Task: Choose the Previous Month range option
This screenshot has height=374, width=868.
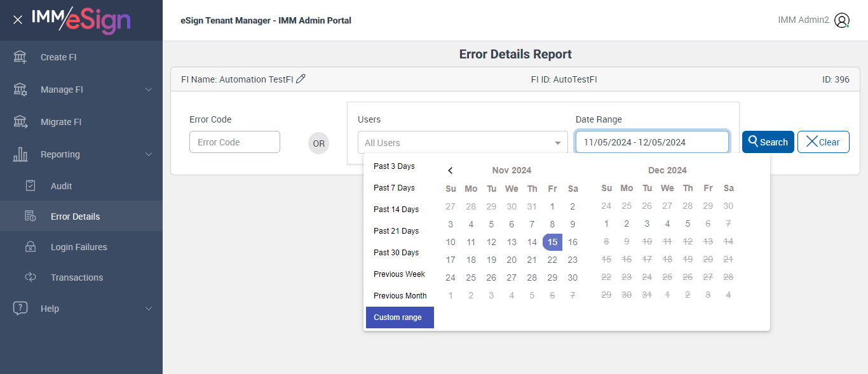Action: tap(400, 296)
